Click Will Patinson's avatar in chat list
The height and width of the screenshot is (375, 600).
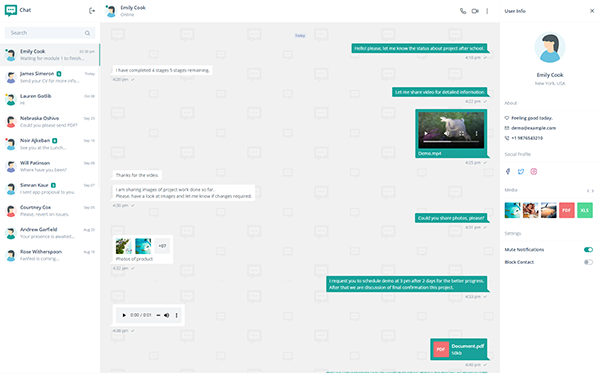[11, 166]
